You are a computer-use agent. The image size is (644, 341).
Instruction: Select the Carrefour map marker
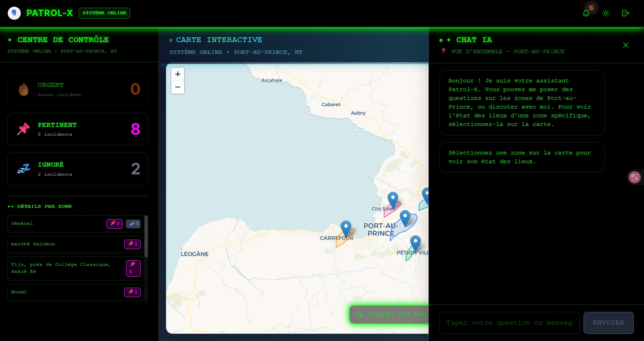pyautogui.click(x=346, y=228)
